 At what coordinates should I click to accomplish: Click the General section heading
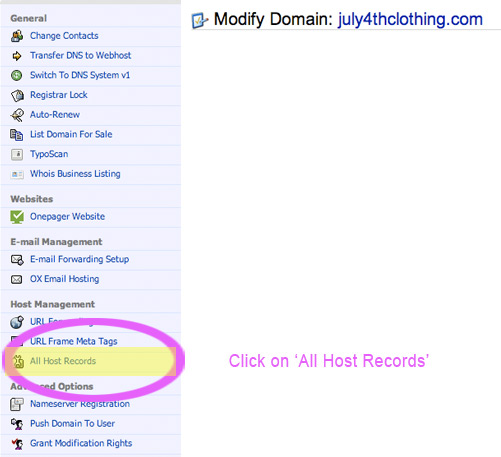tap(28, 18)
